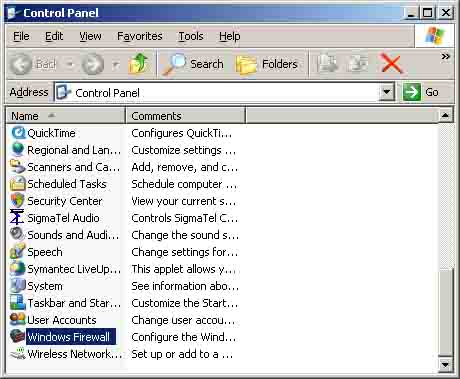460x379 pixels.
Task: Select the Taskbar and Start Menu icon
Action: (x=18, y=303)
